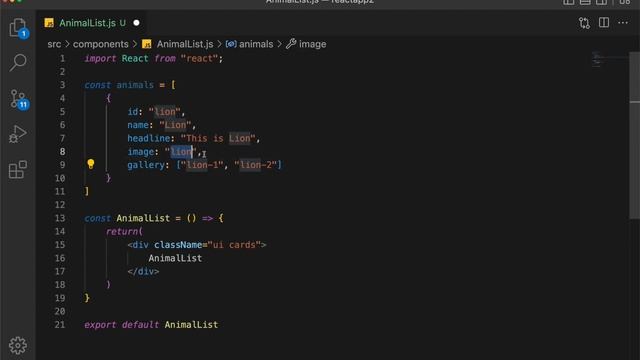
Task: Open the Run and Debug view
Action: 18,134
